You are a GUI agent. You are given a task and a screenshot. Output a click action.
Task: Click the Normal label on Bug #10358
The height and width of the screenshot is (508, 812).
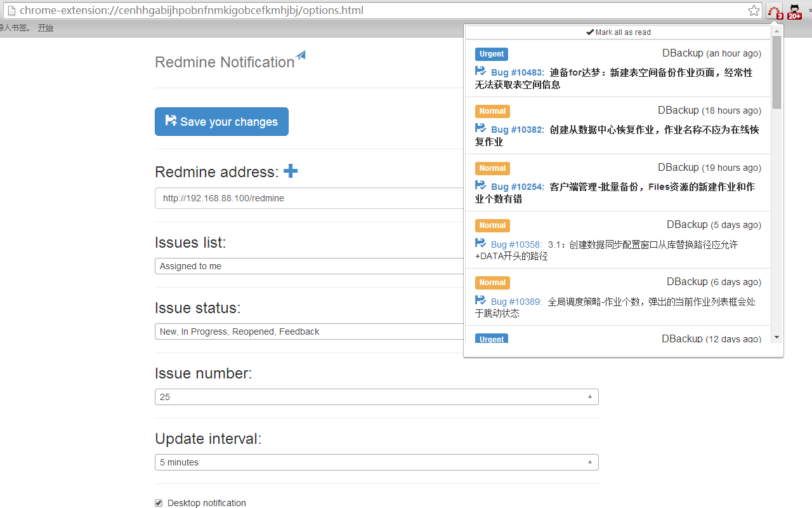click(x=492, y=225)
